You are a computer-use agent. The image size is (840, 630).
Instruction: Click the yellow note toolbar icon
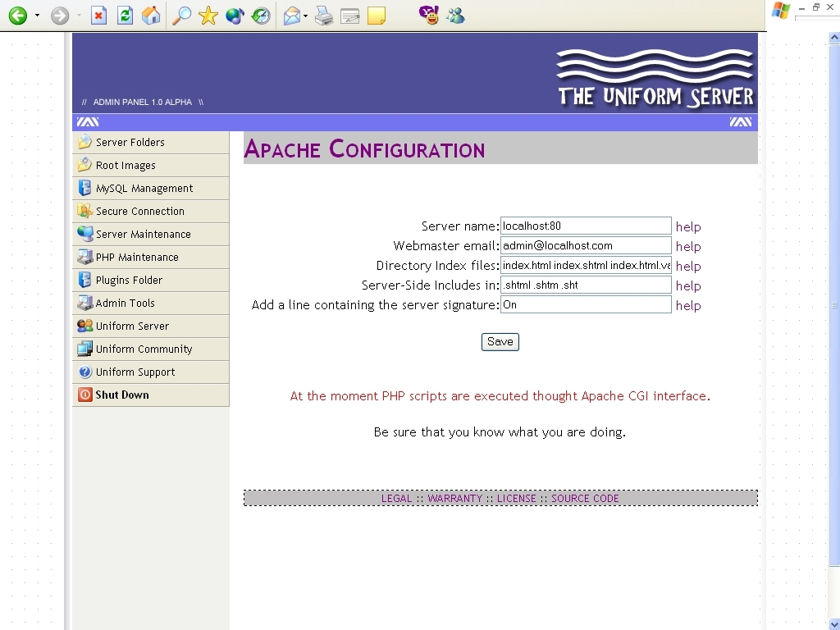[376, 16]
